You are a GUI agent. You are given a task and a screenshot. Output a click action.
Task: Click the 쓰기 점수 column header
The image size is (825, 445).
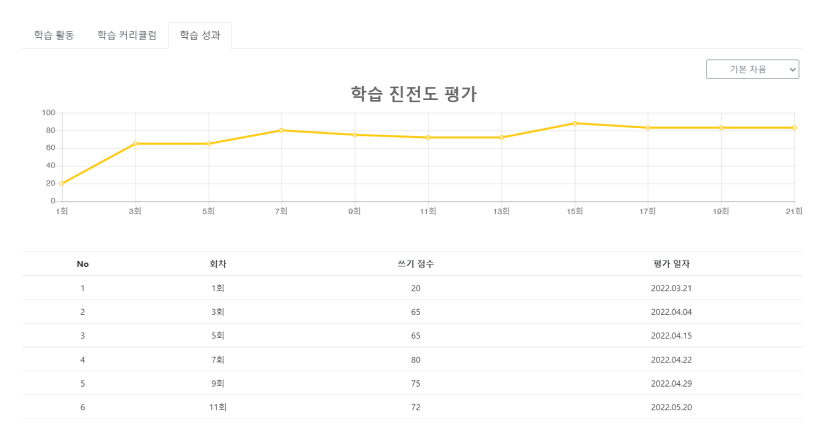[415, 264]
